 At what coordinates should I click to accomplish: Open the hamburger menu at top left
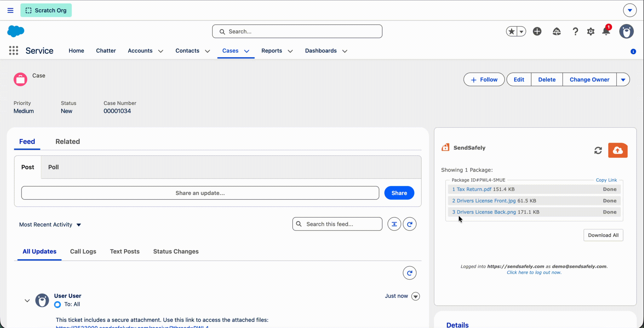click(x=10, y=10)
